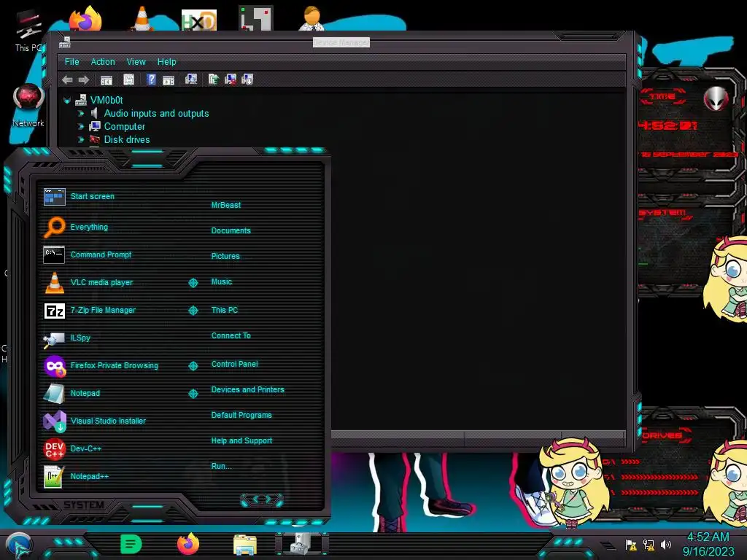Open This PC from start menu right column
747x560 pixels.
click(225, 310)
